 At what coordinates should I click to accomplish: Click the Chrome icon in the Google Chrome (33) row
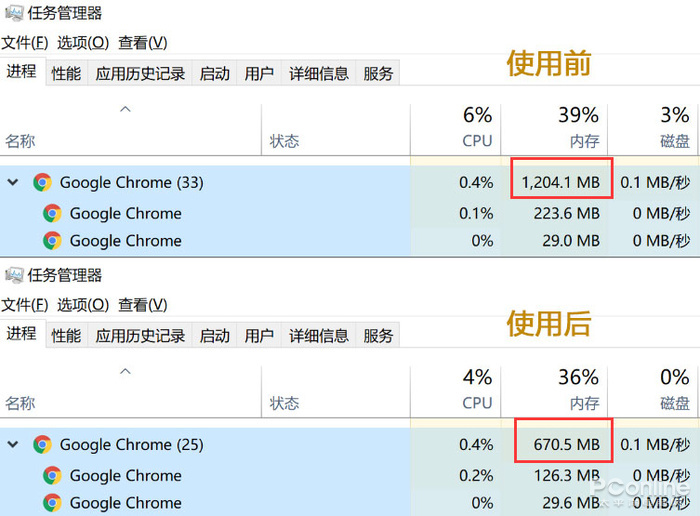[42, 182]
